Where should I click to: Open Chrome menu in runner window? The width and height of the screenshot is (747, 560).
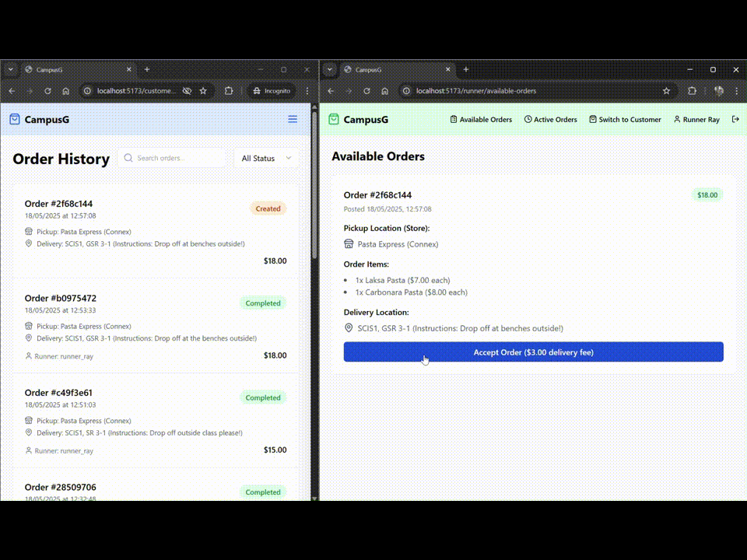[x=737, y=91]
